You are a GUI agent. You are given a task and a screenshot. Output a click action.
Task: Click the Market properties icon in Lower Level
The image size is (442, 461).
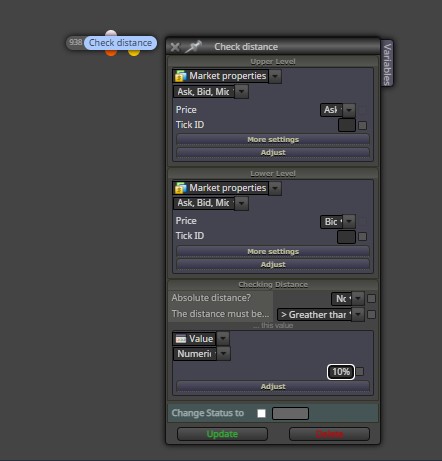(x=180, y=188)
